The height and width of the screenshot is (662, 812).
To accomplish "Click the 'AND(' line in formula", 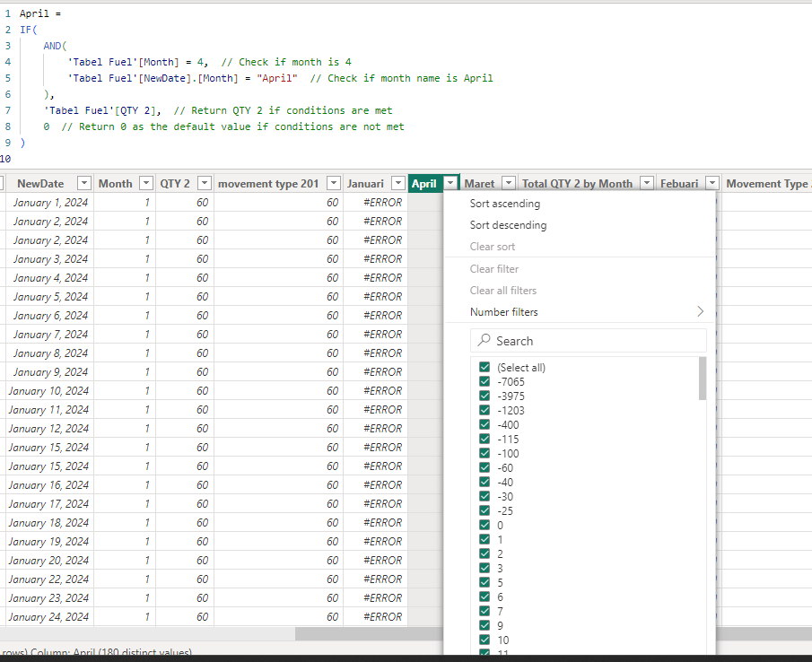I will click(56, 46).
